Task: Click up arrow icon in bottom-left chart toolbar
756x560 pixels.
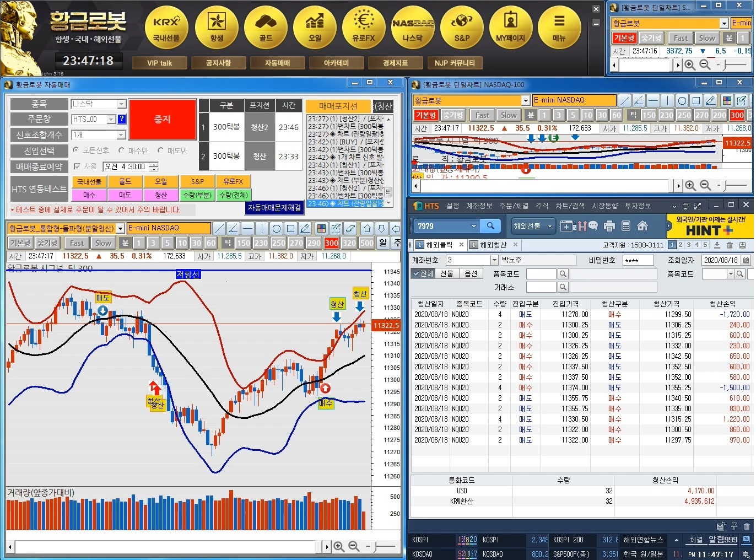Action: coord(367,228)
